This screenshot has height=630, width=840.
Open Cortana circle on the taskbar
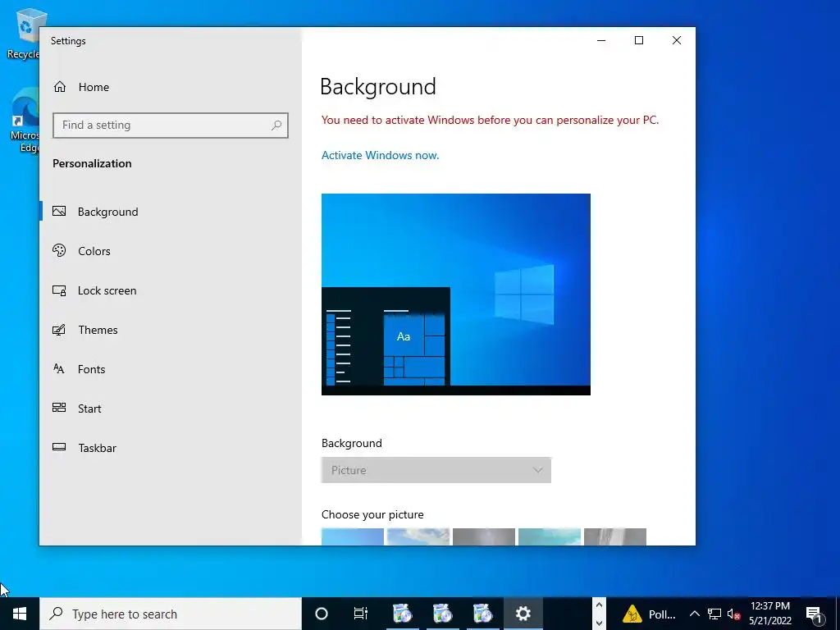pos(322,614)
